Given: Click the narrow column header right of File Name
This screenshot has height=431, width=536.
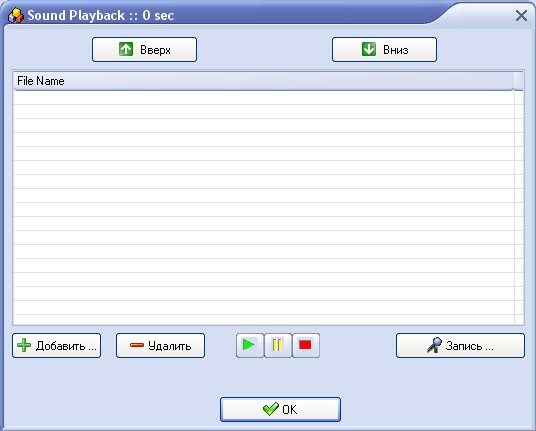Looking at the screenshot, I should 519,81.
